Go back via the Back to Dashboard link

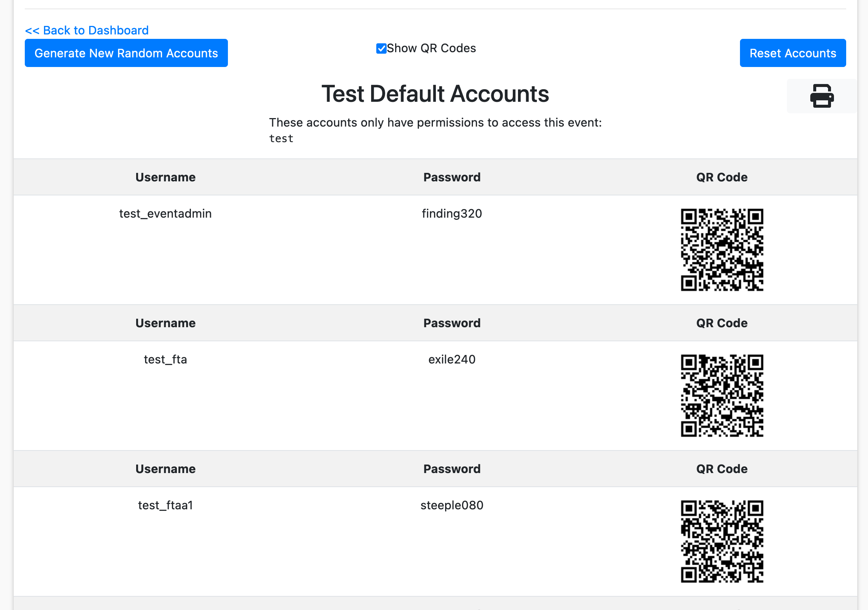(x=87, y=30)
